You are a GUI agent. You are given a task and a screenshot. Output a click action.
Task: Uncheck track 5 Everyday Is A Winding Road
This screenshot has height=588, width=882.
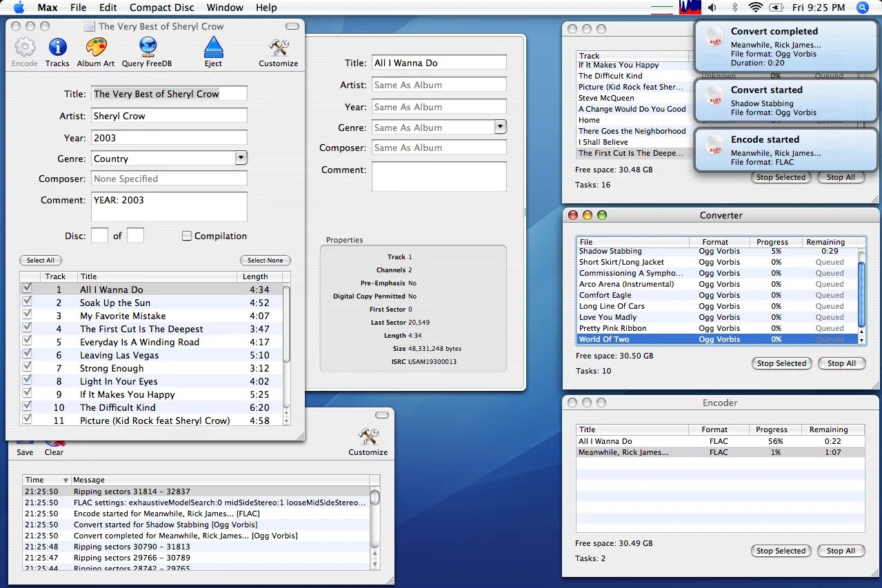pyautogui.click(x=27, y=341)
